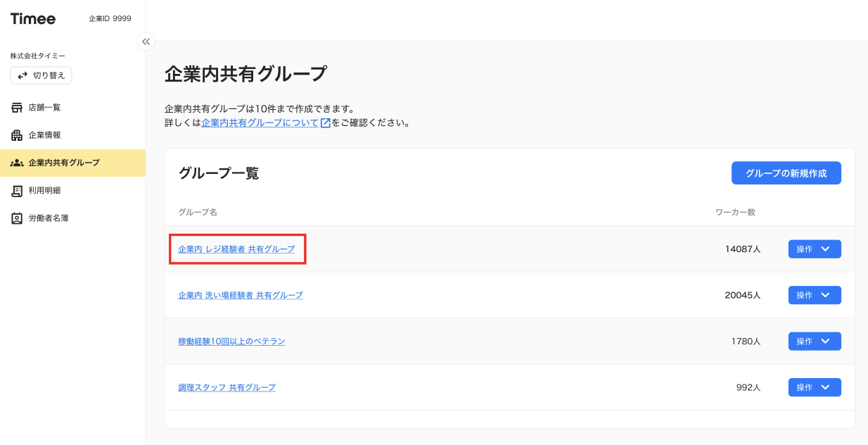
Task: Click the グループ名 column header
Action: (x=198, y=212)
